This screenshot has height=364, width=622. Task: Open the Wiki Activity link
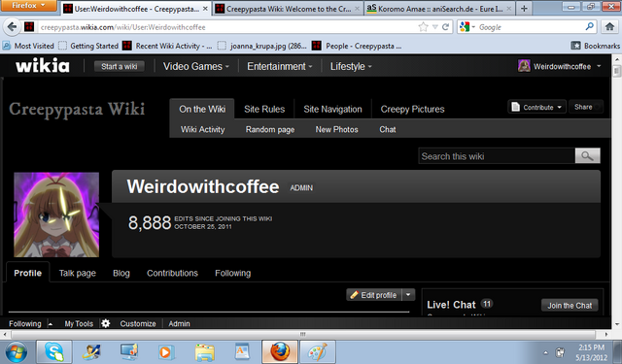pos(203,129)
